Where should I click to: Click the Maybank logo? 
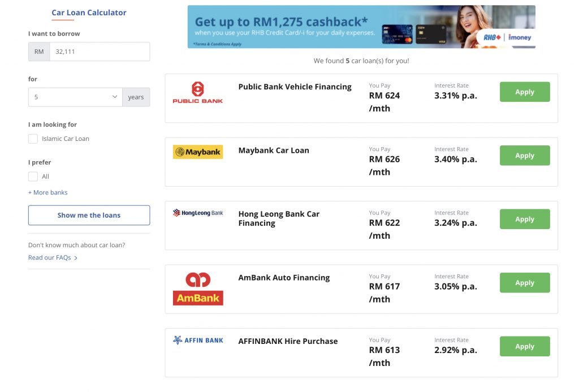click(x=197, y=152)
